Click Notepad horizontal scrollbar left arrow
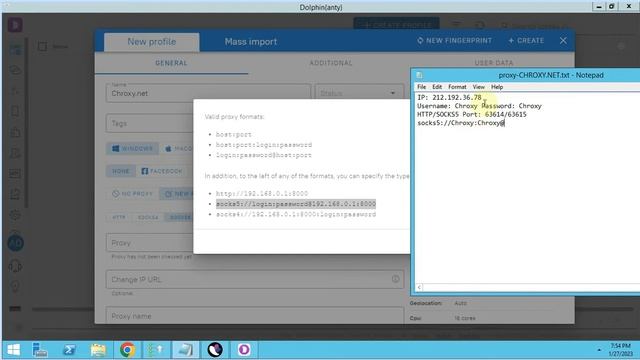The width and height of the screenshot is (640, 360). coord(419,287)
